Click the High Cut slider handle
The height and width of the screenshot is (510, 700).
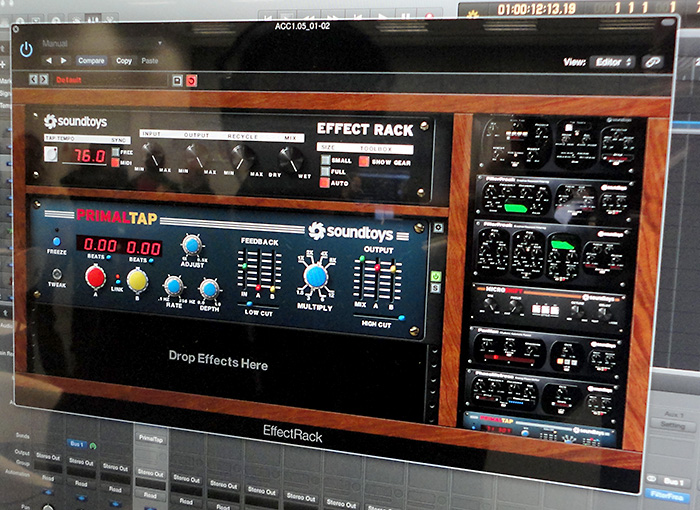coord(401,318)
